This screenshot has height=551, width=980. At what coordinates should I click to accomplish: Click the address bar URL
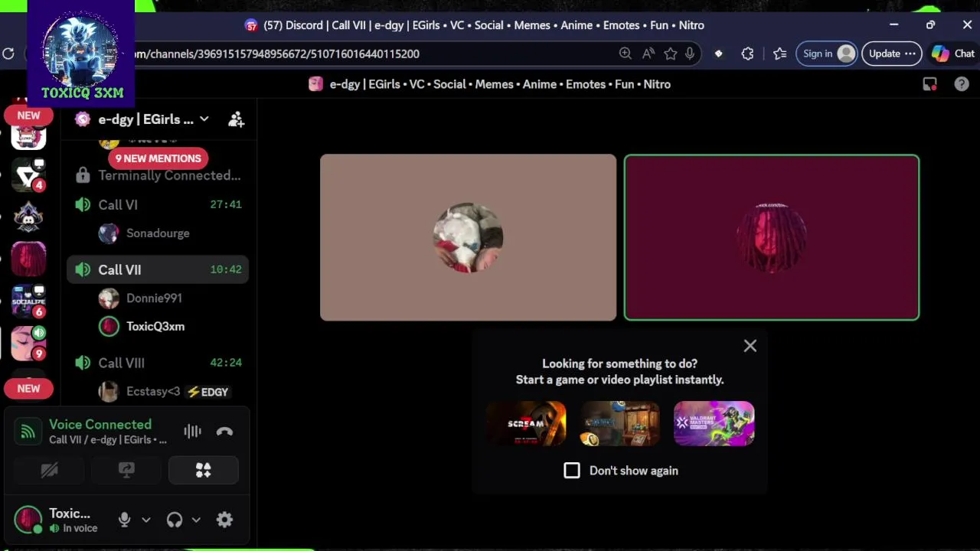277,54
